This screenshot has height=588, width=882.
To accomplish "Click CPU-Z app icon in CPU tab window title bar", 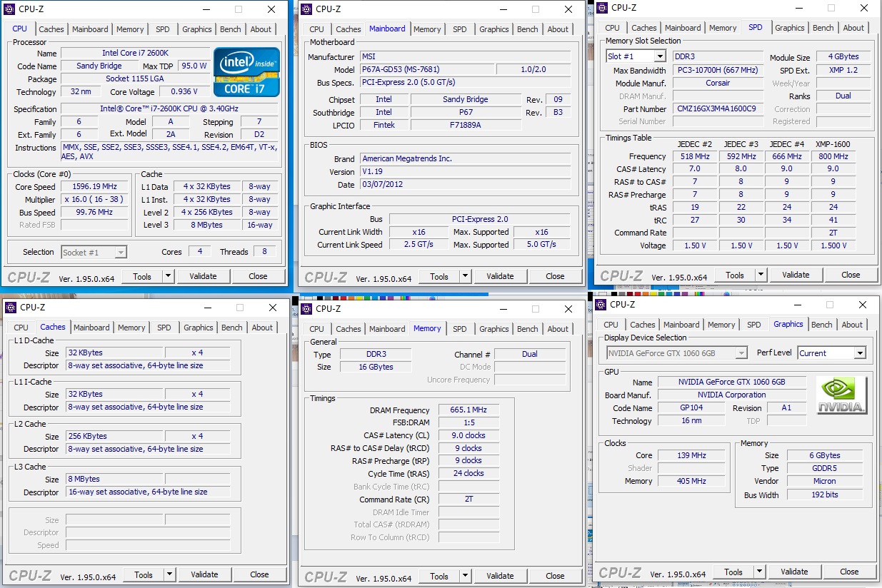I will coord(9,9).
